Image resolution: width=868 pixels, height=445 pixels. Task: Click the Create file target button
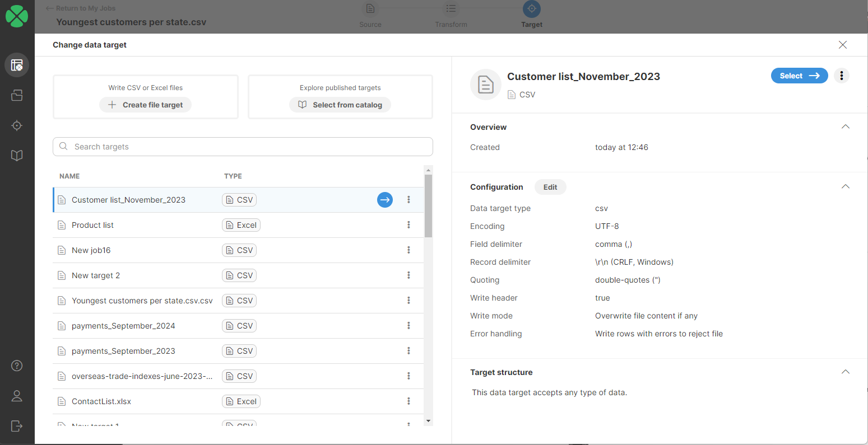pos(146,105)
